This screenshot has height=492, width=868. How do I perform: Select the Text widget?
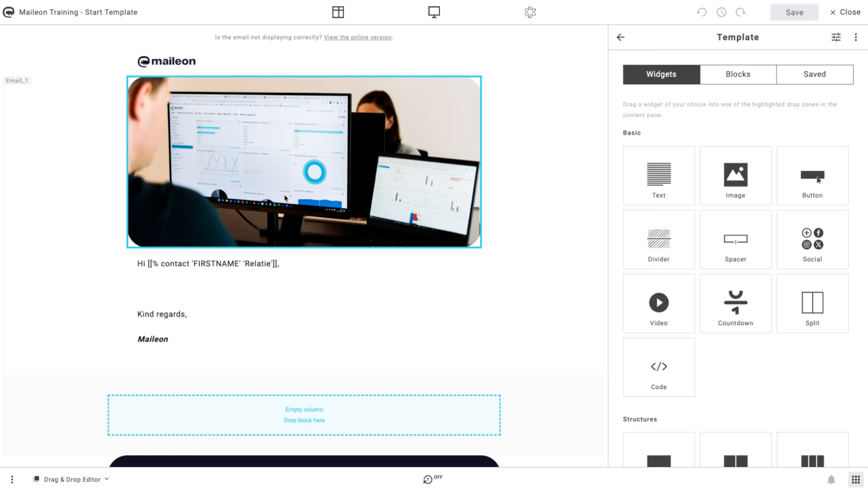[659, 176]
